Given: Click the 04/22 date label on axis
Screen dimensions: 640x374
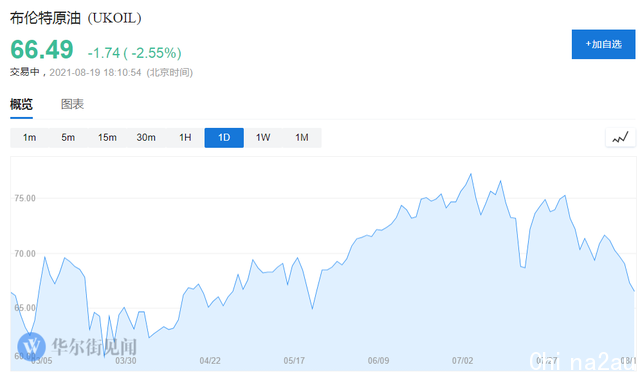Looking at the screenshot, I should (x=210, y=361).
